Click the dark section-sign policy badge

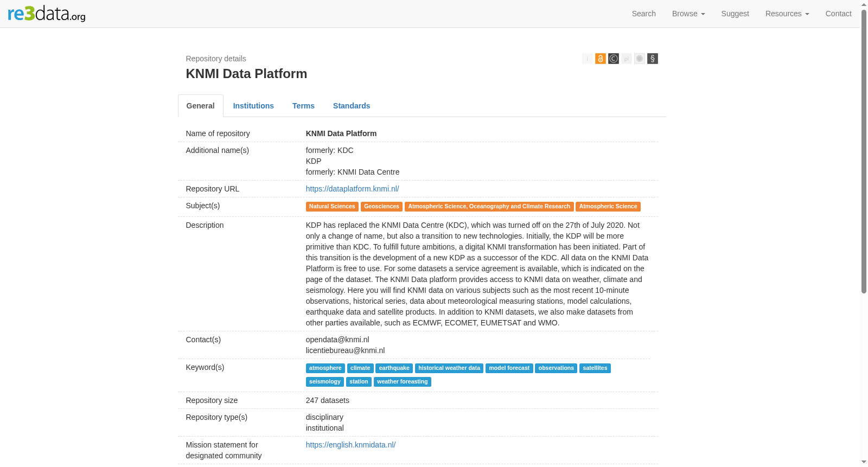point(653,59)
